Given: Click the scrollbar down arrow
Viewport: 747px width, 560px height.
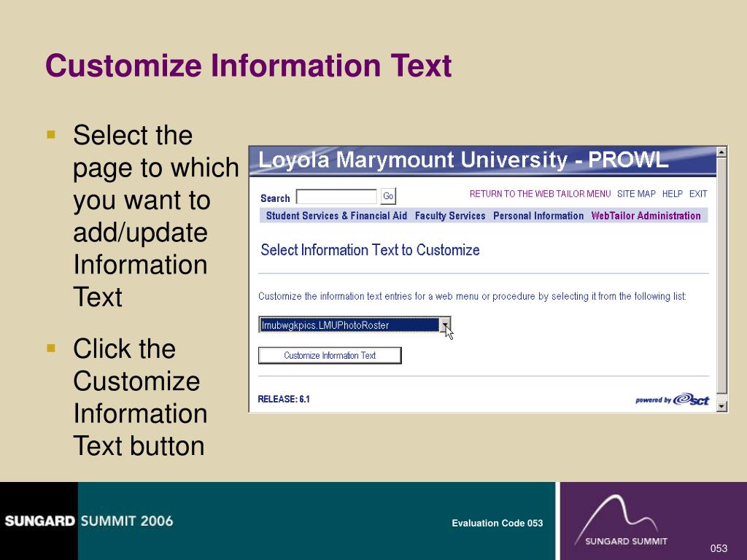Looking at the screenshot, I should (721, 406).
